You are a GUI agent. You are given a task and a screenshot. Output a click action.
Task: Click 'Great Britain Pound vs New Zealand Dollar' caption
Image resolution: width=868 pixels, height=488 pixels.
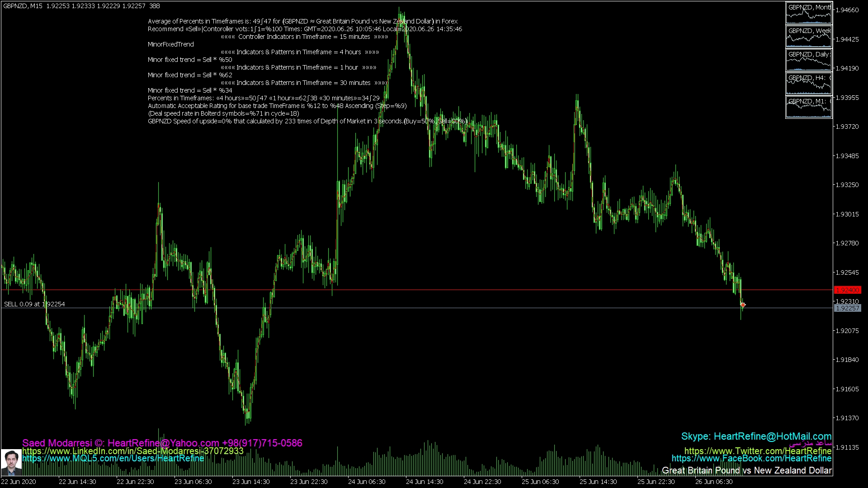(747, 470)
